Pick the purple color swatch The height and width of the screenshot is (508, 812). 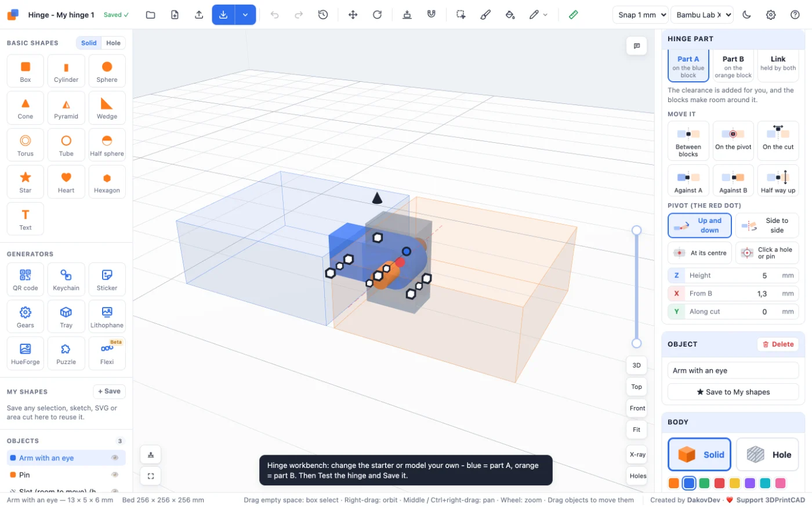coord(750,483)
